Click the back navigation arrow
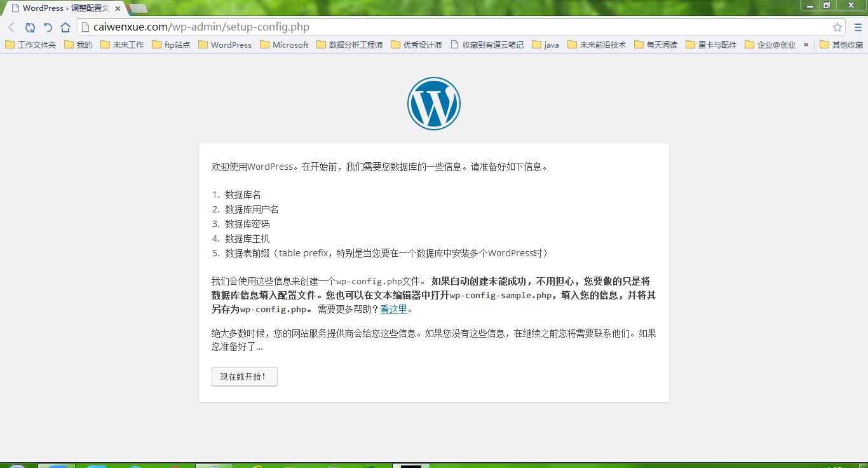Viewport: 868px width, 468px height. point(10,27)
